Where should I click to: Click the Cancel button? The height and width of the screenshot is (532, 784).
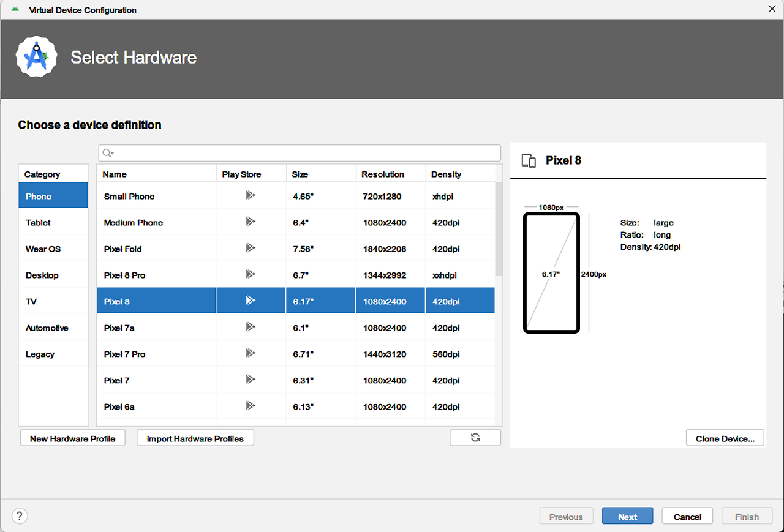pos(687,516)
